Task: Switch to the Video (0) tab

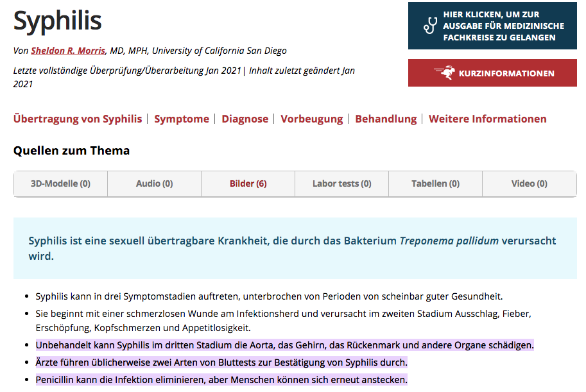Action: coord(529,183)
